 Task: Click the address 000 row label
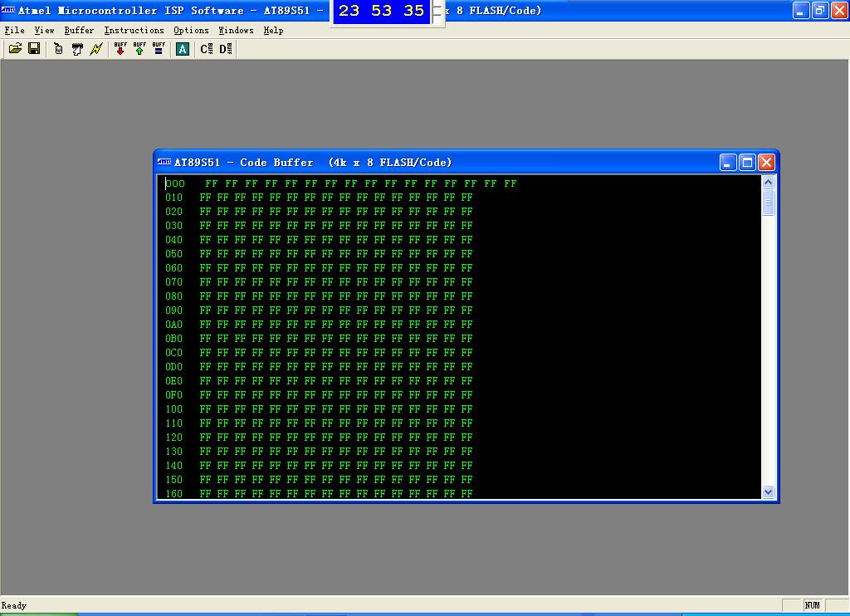point(175,183)
